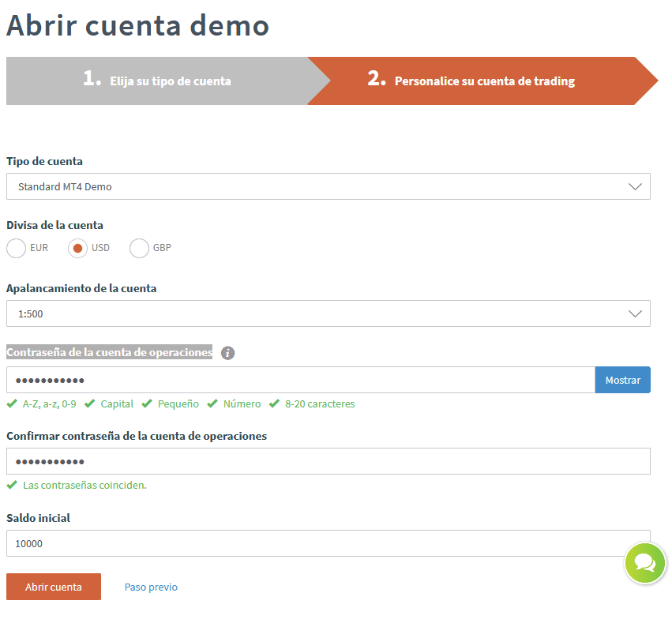This screenshot has width=672, height=623.
Task: Click the green check beside A-Z, a-z, 0-9
Action: tap(12, 403)
